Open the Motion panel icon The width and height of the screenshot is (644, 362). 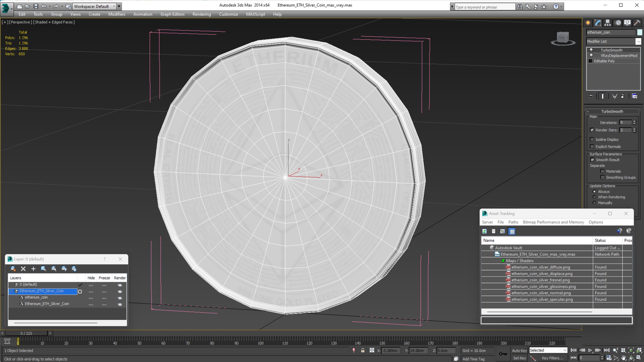tap(618, 23)
